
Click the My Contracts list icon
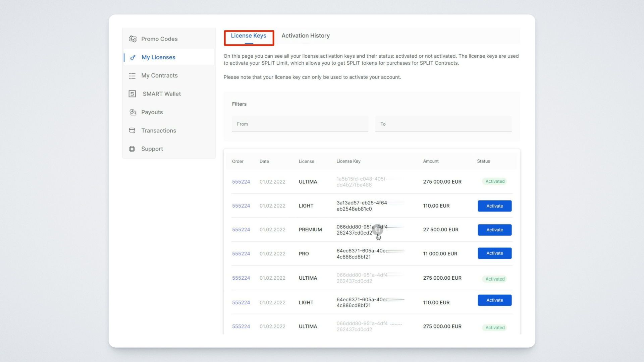(x=132, y=76)
